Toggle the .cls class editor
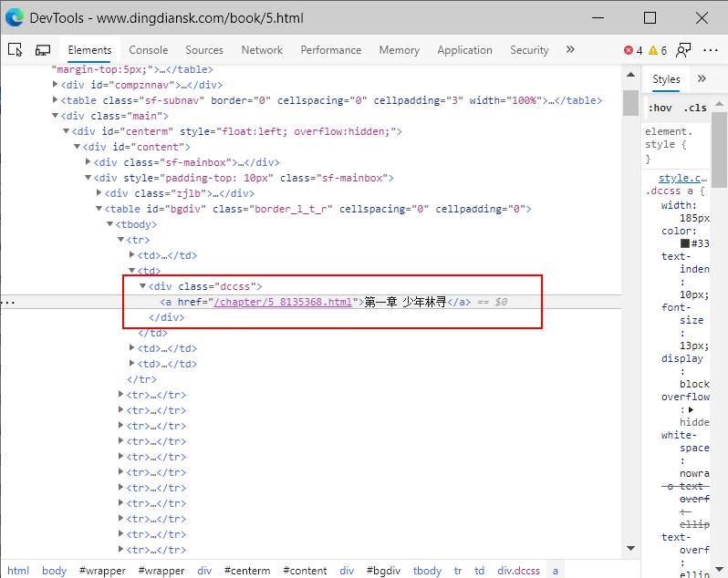 tap(695, 108)
